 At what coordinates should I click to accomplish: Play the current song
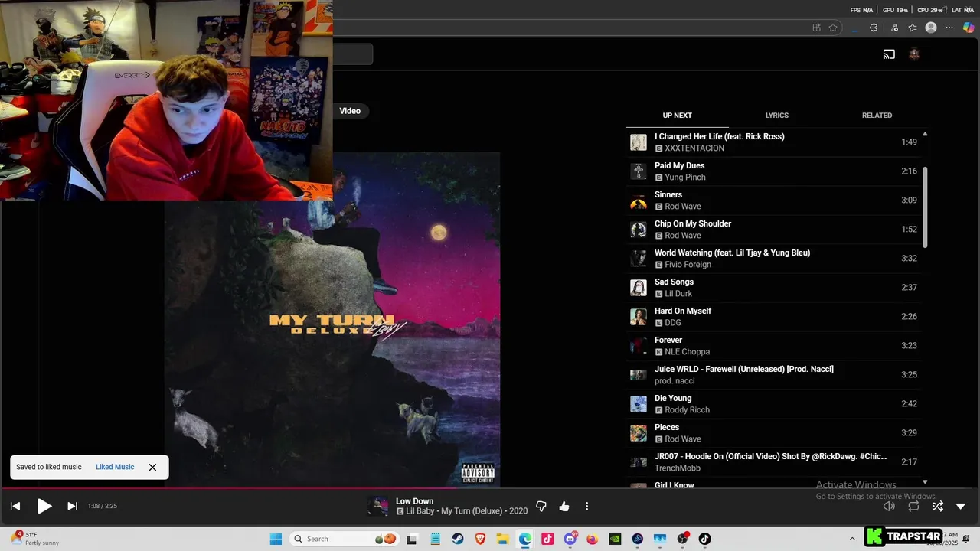pyautogui.click(x=44, y=506)
